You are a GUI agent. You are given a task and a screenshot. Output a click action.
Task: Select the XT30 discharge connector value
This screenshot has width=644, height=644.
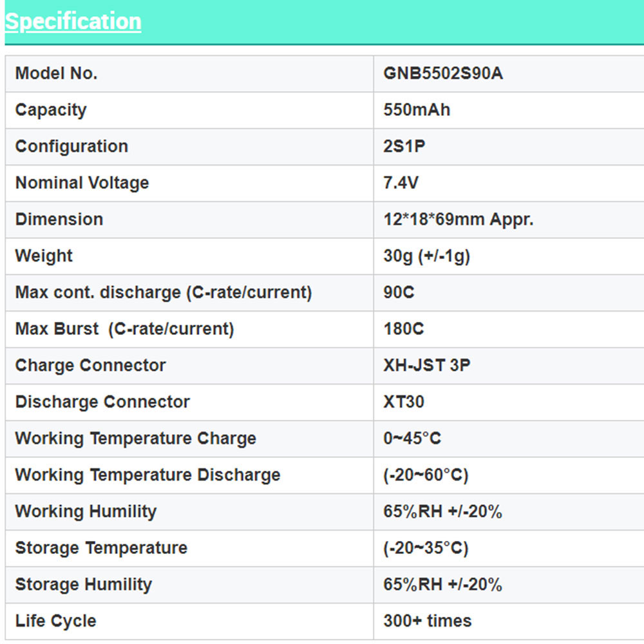[x=404, y=402]
